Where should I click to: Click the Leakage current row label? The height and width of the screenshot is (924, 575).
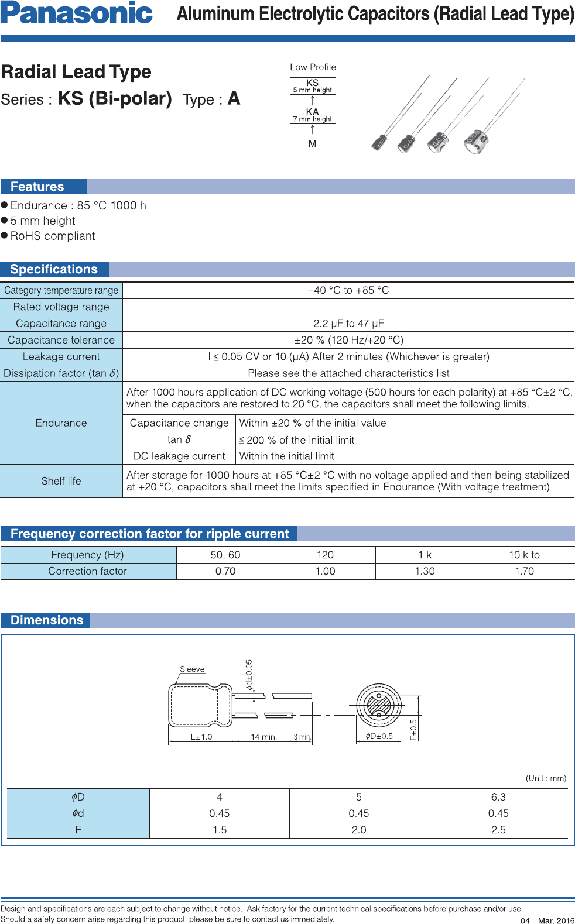point(61,356)
